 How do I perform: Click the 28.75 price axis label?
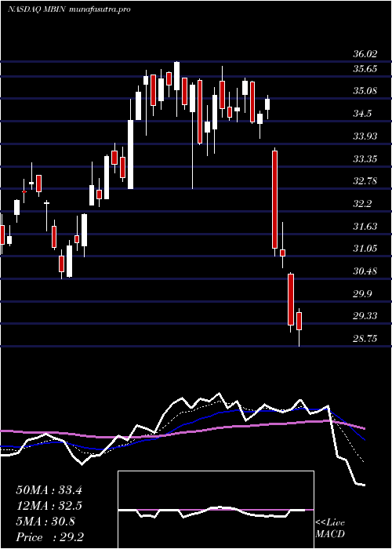pos(365,339)
